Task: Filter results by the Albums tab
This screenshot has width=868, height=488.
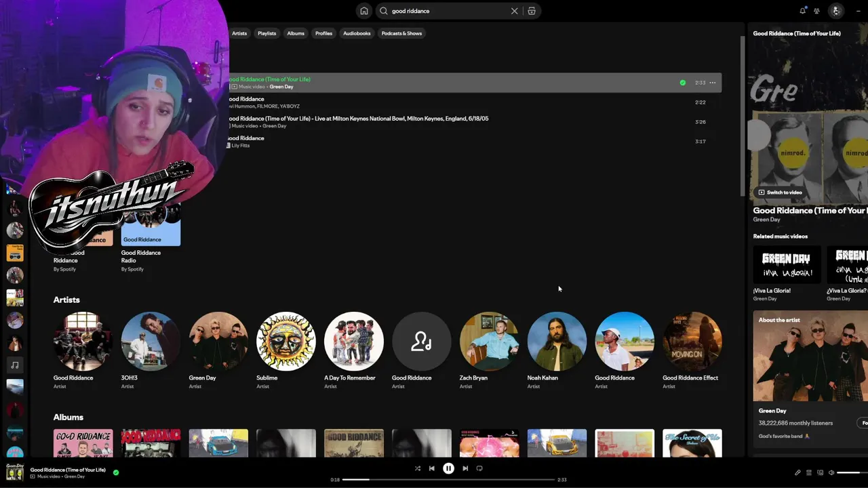Action: pyautogui.click(x=296, y=33)
